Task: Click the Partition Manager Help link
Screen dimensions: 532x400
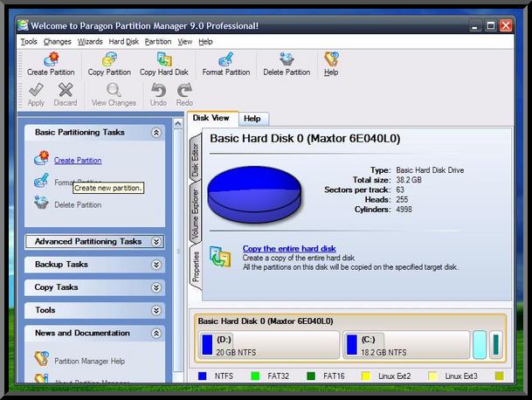Action: click(90, 362)
